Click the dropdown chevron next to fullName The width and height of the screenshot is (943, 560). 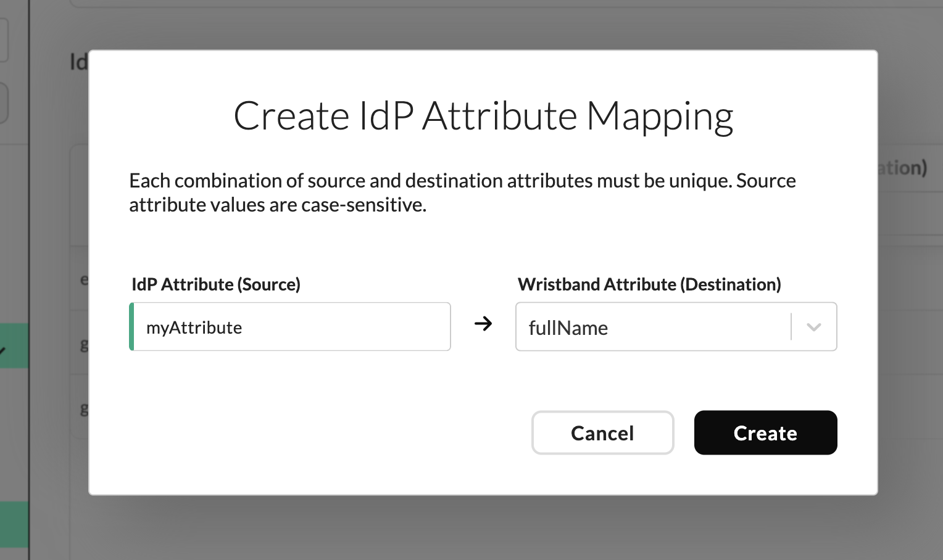pos(814,327)
